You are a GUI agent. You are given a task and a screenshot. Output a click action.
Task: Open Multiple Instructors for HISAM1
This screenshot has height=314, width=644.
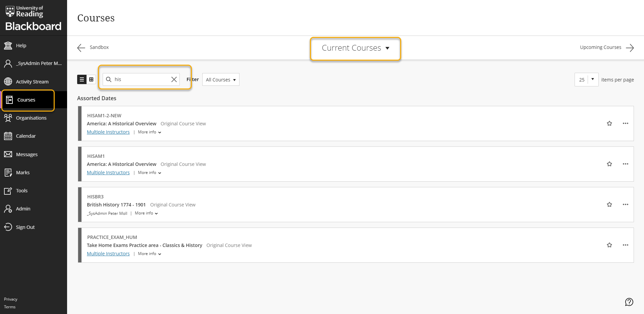click(x=108, y=173)
